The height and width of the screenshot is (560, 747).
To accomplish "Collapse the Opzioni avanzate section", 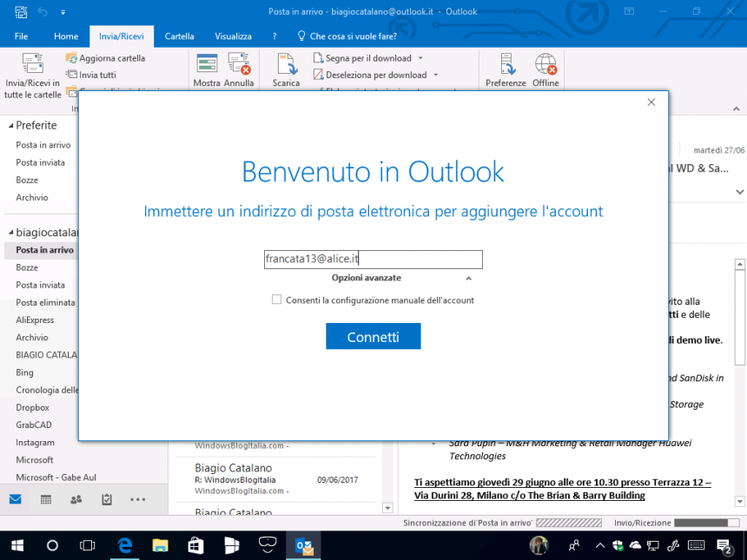I will [468, 278].
